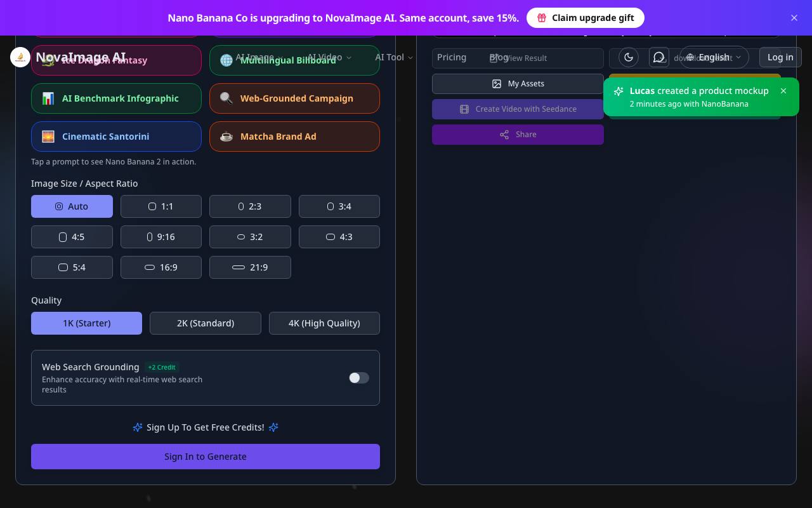812x508 pixels.
Task: Open the English language selector
Action: [714, 57]
